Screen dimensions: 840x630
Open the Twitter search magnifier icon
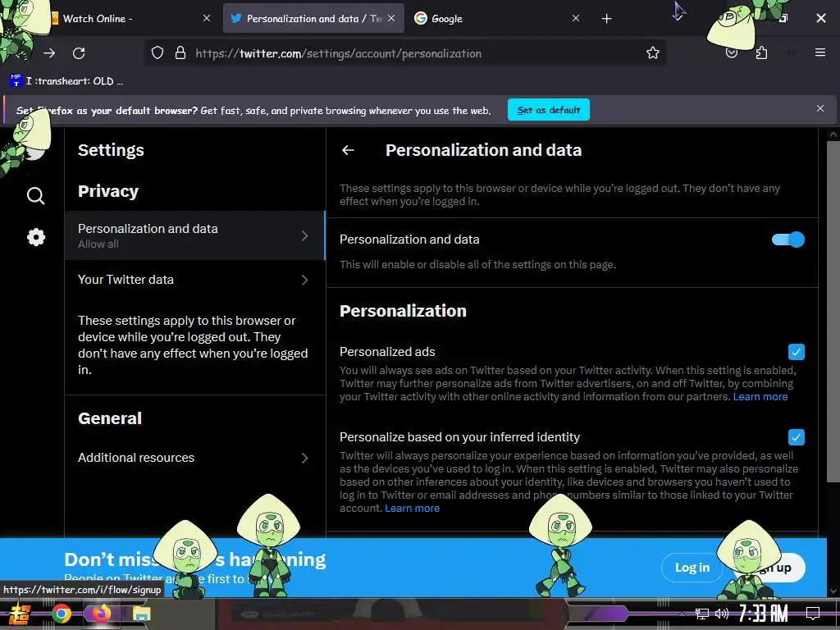(x=35, y=195)
